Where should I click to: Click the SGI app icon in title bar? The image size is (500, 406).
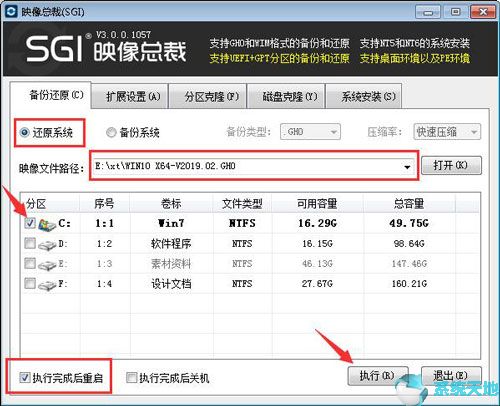tap(11, 11)
